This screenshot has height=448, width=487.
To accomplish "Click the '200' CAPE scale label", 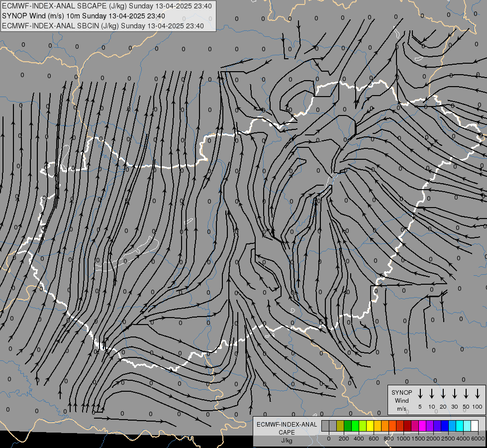I will 344,439.
